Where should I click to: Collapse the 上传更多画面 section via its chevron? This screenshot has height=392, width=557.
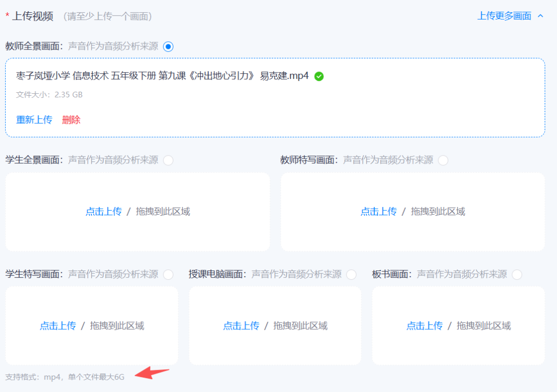(x=540, y=16)
